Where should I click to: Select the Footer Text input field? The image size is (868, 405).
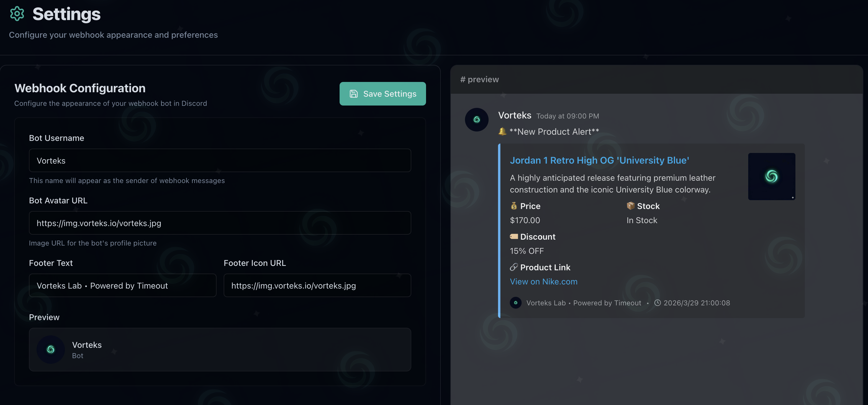coord(122,286)
